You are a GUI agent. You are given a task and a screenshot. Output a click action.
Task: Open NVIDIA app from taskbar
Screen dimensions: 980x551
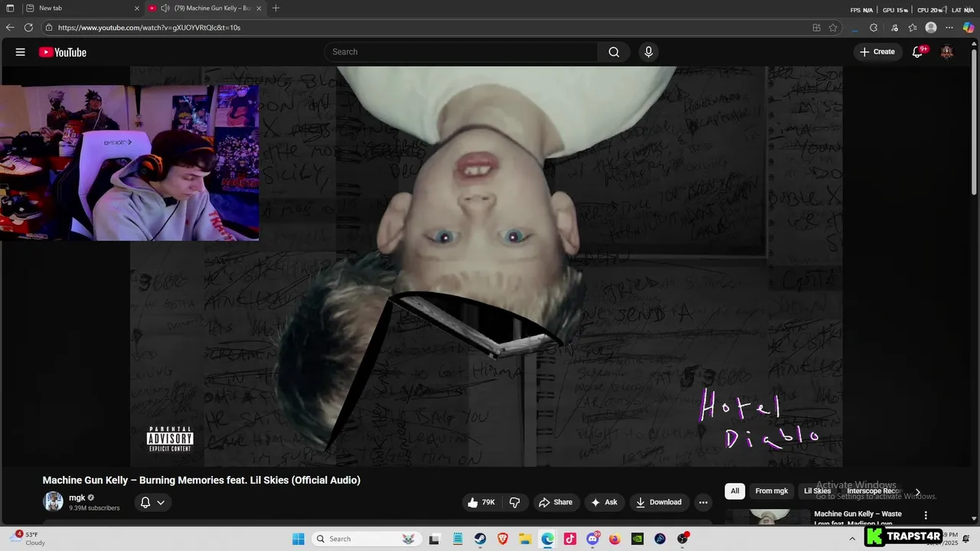[637, 539]
